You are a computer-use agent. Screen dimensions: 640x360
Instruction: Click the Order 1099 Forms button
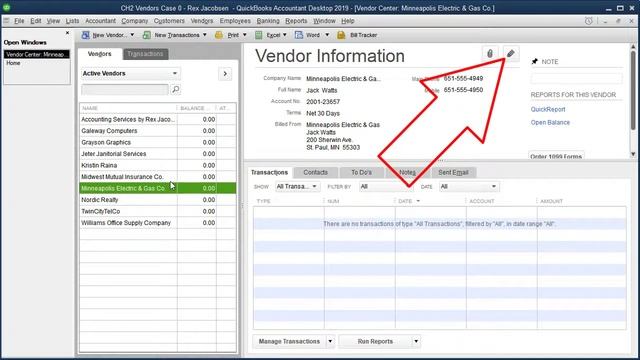pyautogui.click(x=556, y=156)
